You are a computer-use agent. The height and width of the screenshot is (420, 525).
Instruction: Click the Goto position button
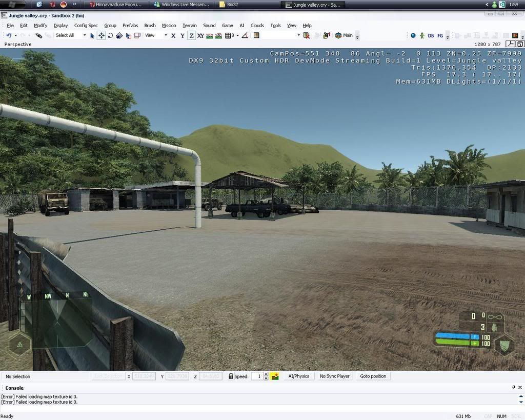pos(373,376)
